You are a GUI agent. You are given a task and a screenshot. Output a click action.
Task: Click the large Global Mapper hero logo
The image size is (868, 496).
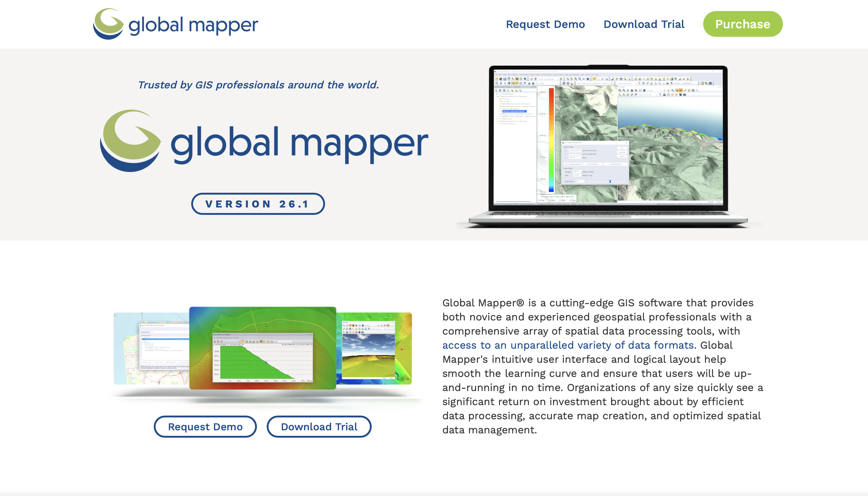pyautogui.click(x=264, y=141)
